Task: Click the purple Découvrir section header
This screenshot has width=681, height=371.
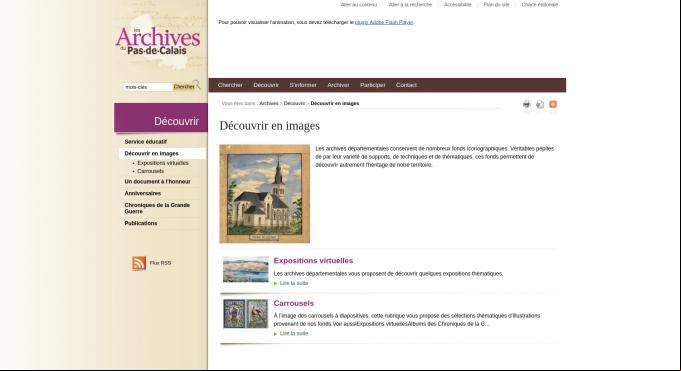Action: (161, 118)
